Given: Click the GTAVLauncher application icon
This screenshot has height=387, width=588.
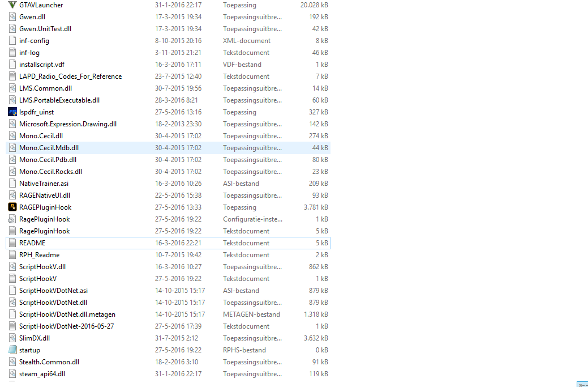Looking at the screenshot, I should point(12,5).
